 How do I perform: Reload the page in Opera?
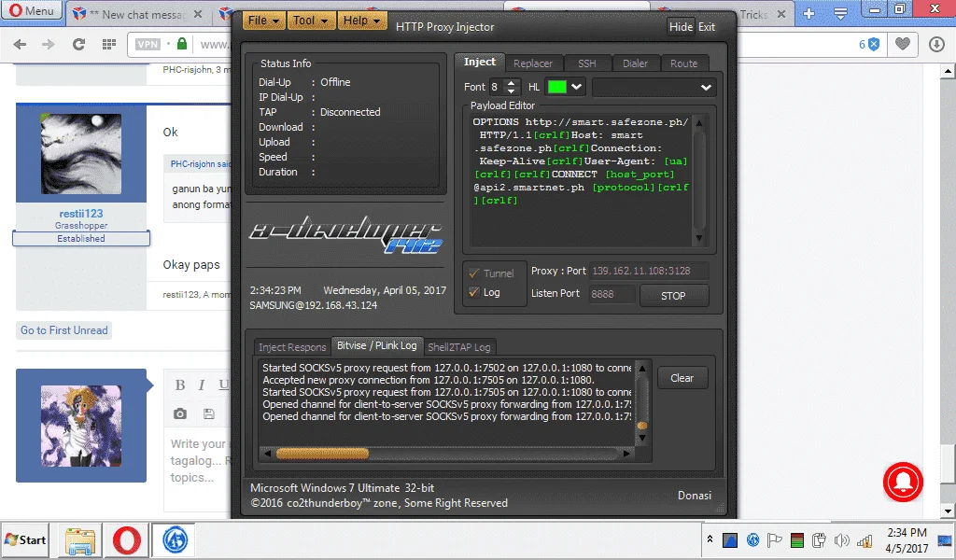[78, 44]
